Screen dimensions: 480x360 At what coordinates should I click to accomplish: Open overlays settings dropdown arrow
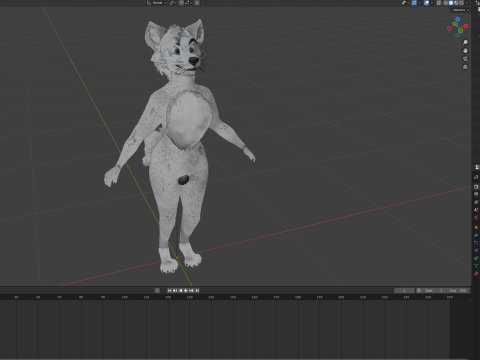tap(432, 3)
